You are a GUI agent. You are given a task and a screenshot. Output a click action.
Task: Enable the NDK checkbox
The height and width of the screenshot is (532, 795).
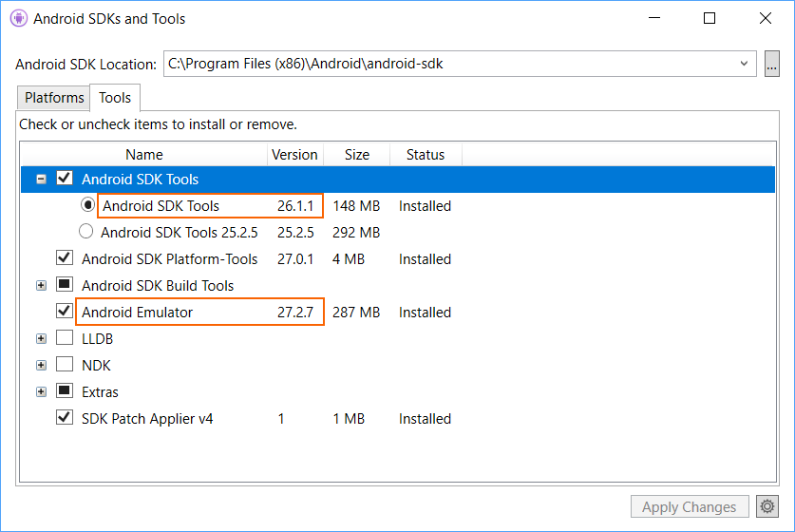coord(65,365)
